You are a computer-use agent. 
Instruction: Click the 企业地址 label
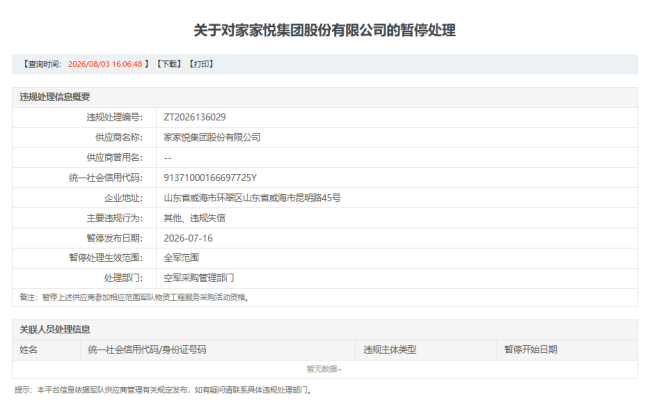click(x=124, y=198)
